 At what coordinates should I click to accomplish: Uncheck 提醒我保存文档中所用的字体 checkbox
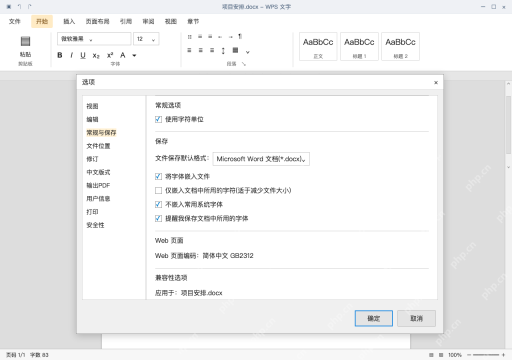tap(158, 218)
